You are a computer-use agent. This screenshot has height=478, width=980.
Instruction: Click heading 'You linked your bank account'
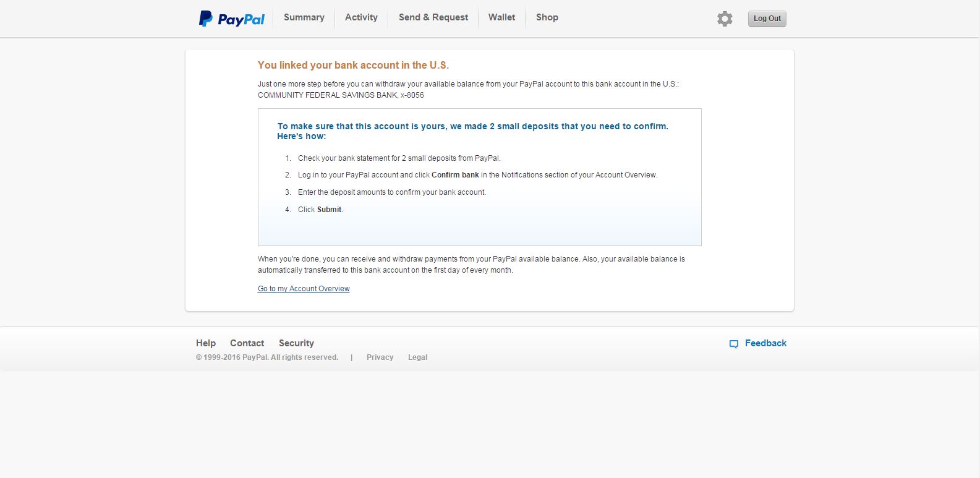353,65
